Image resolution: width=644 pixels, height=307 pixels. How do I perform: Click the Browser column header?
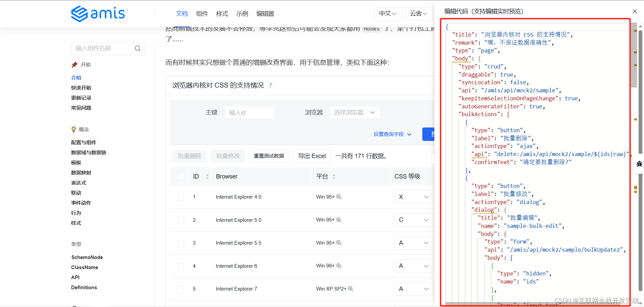tap(227, 176)
